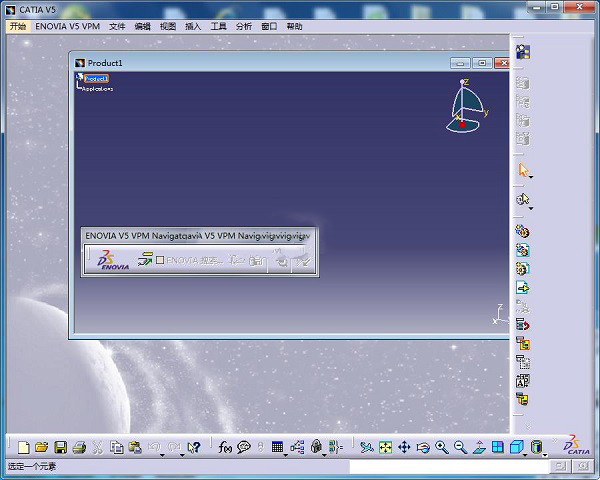This screenshot has height=480, width=600.
Task: Click the compass in the 3D view
Action: [466, 107]
